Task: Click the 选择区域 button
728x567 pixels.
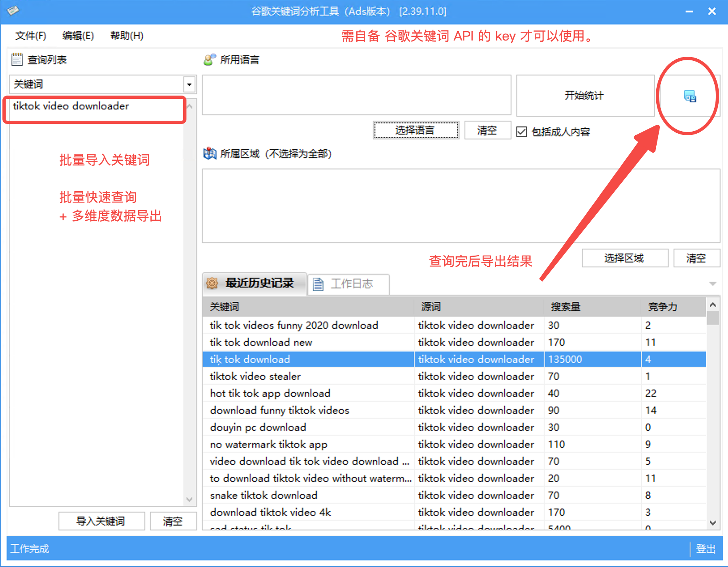Action: pyautogui.click(x=625, y=258)
